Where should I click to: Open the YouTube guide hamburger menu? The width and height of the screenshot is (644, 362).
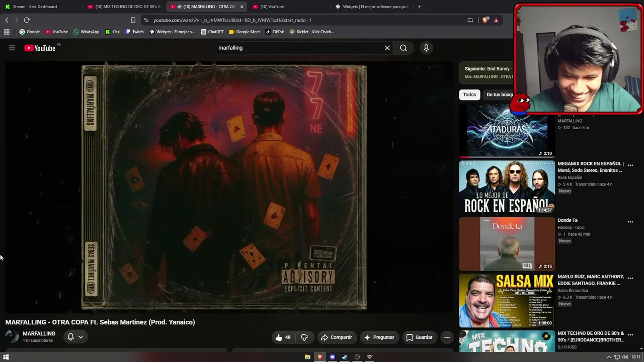click(12, 48)
